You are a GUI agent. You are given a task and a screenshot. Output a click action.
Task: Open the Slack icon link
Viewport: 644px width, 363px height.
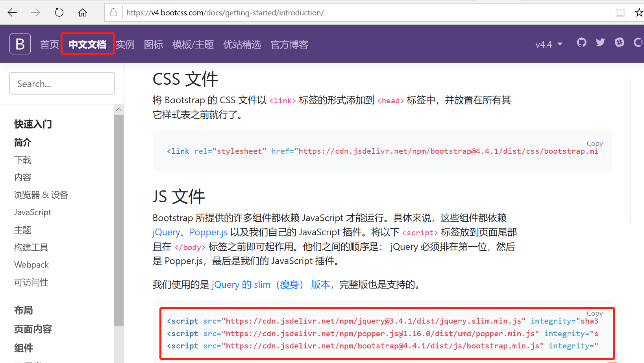[619, 42]
